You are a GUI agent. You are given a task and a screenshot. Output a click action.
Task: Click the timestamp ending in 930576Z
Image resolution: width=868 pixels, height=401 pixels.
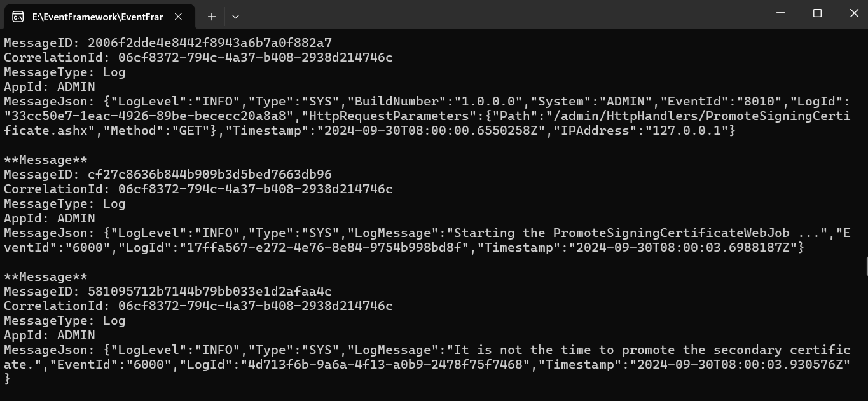(743, 365)
